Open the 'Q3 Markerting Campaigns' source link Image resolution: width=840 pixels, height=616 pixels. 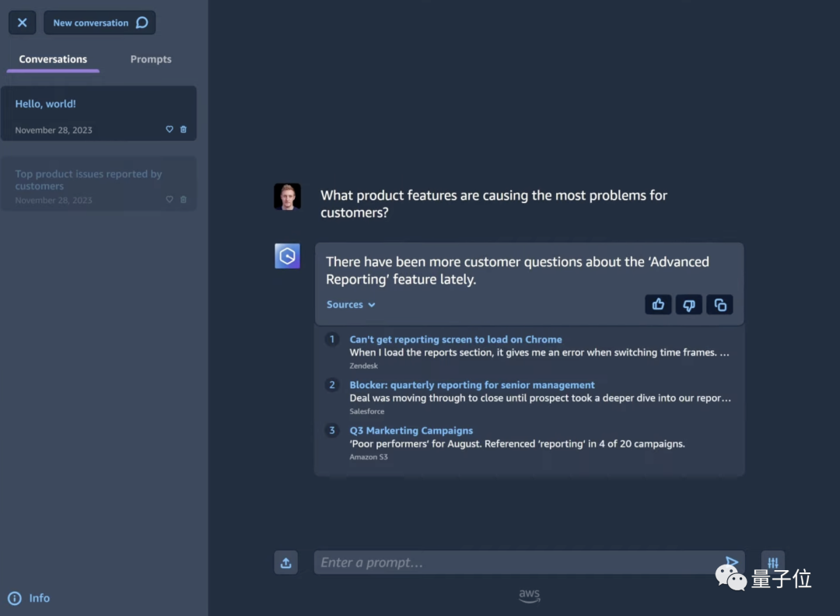pos(411,431)
